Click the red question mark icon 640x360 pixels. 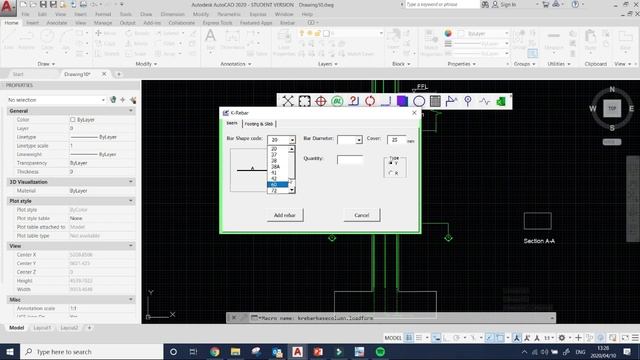(353, 101)
